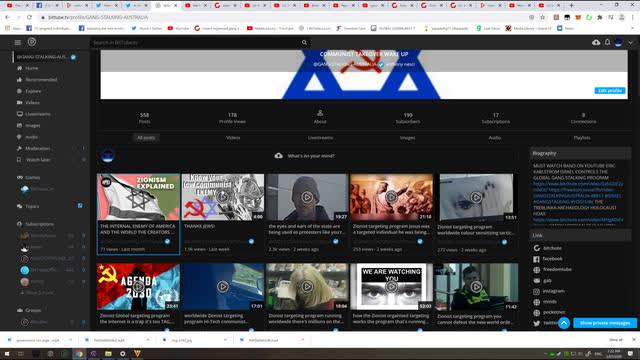640x360 pixels.
Task: Select the All posts tab
Action: [146, 138]
